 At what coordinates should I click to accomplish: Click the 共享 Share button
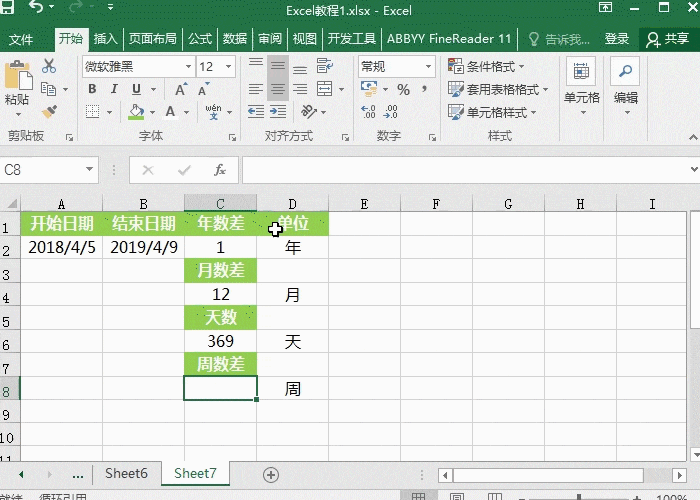pyautogui.click(x=668, y=39)
